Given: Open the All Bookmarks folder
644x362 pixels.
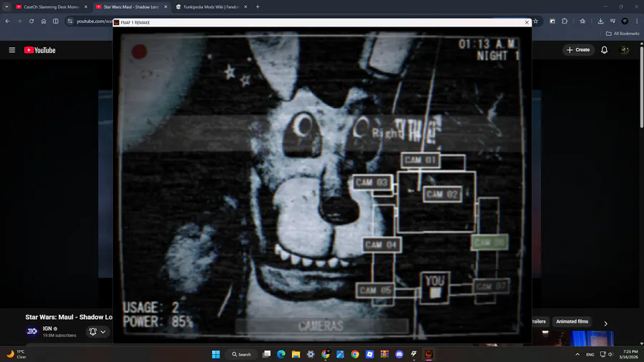Looking at the screenshot, I should click(623, 34).
